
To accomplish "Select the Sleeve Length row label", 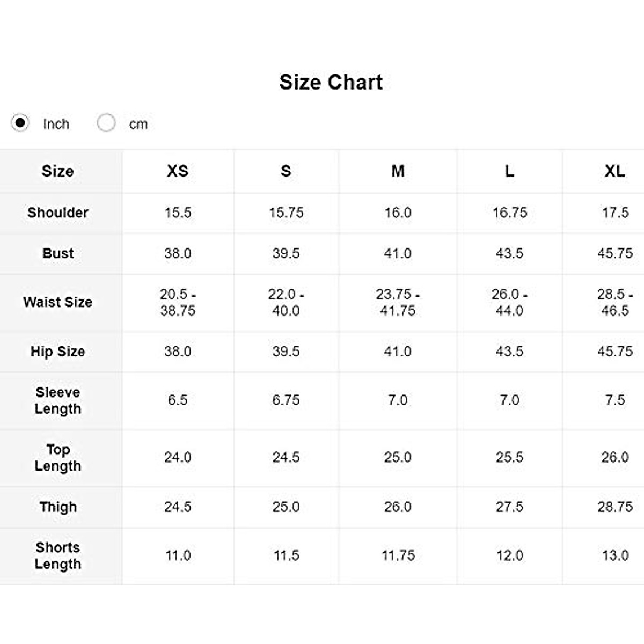I will [x=58, y=400].
